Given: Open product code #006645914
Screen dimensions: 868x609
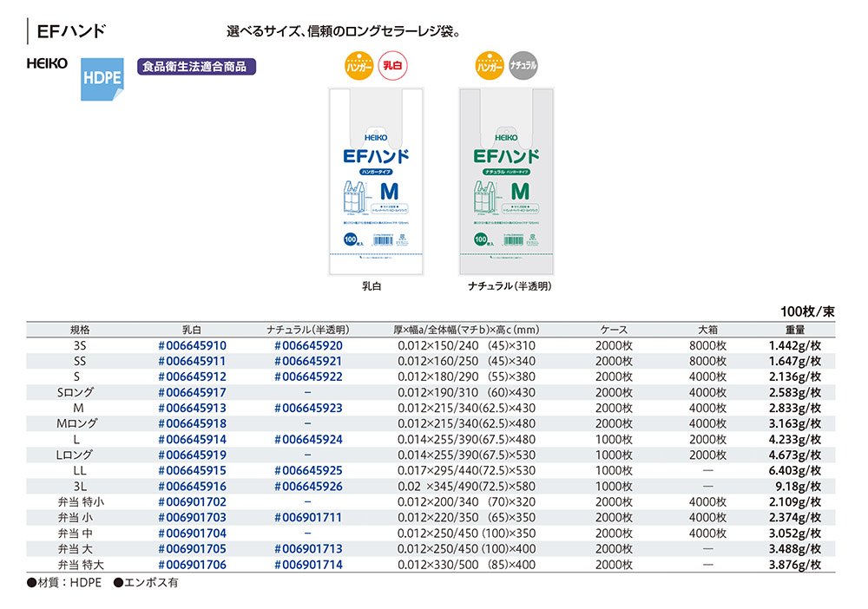Looking at the screenshot, I should click(192, 440).
